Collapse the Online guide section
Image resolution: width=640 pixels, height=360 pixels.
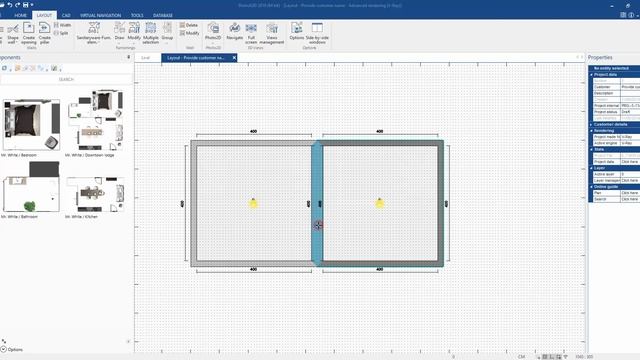coord(591,187)
